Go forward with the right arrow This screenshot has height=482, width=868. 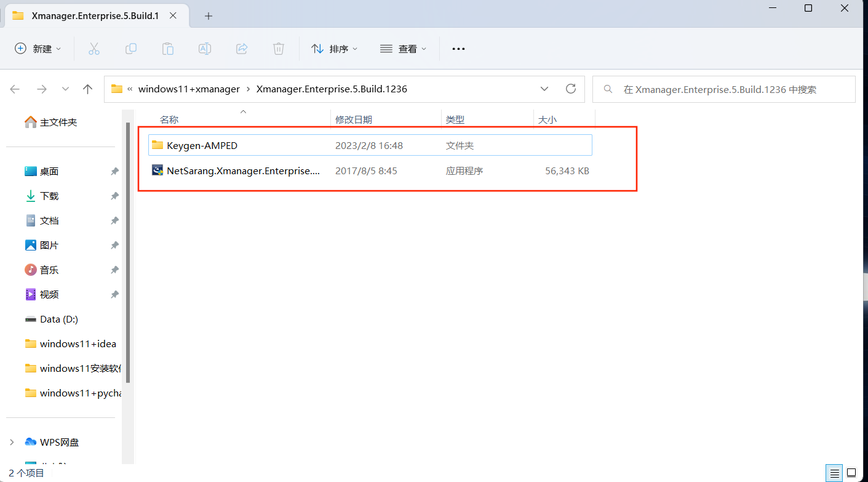[42, 89]
